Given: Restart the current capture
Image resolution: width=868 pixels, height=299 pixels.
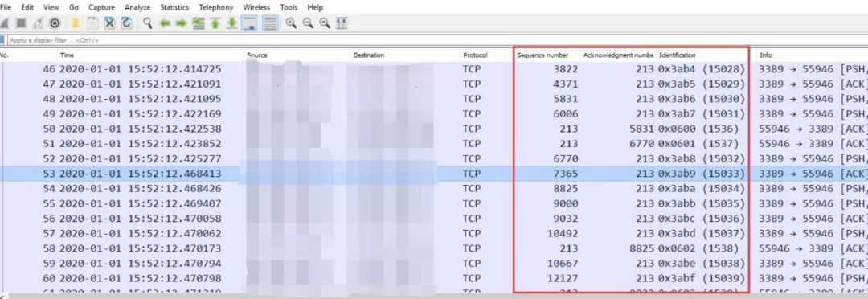Looking at the screenshot, I should pyautogui.click(x=38, y=23).
